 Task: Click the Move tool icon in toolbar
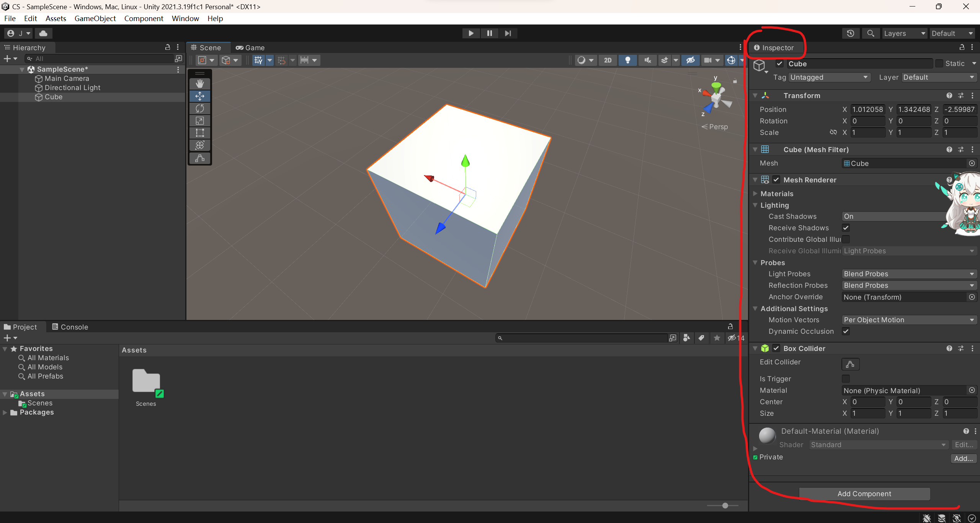[200, 95]
